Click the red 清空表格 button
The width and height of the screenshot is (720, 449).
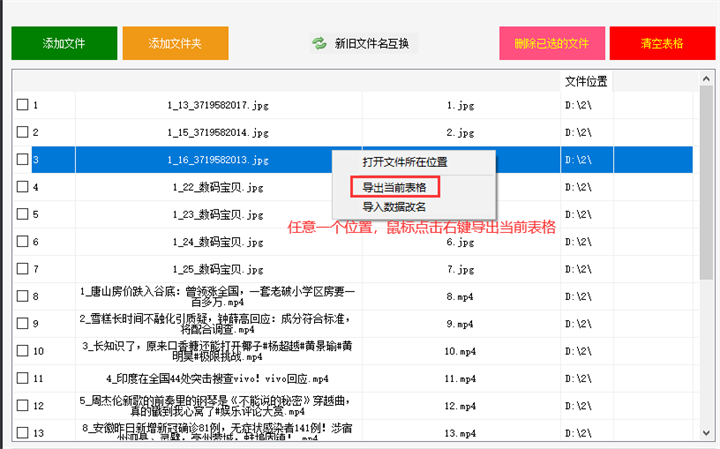(661, 43)
